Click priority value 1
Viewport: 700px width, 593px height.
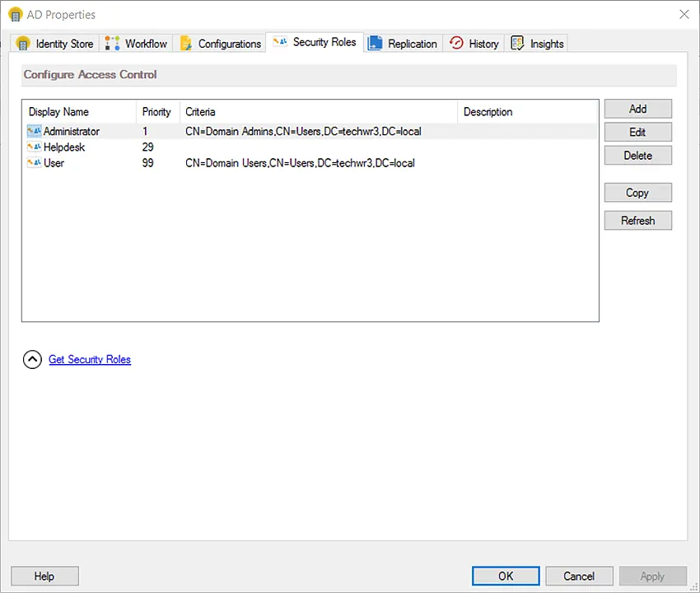145,131
